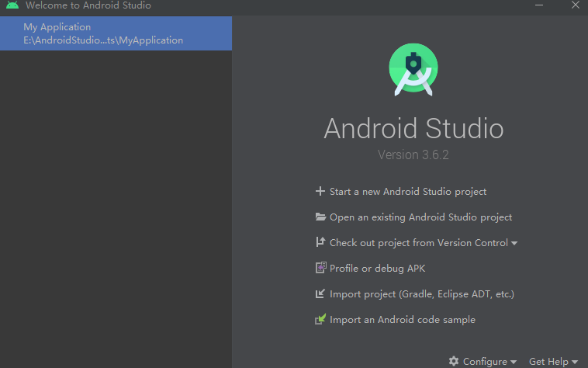Click the version control checkout icon
The height and width of the screenshot is (368, 588).
pyautogui.click(x=320, y=242)
